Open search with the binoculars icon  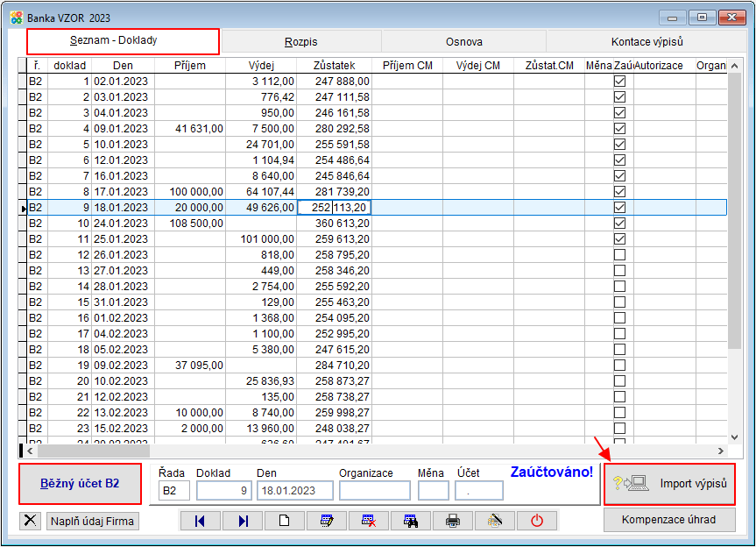(x=411, y=521)
